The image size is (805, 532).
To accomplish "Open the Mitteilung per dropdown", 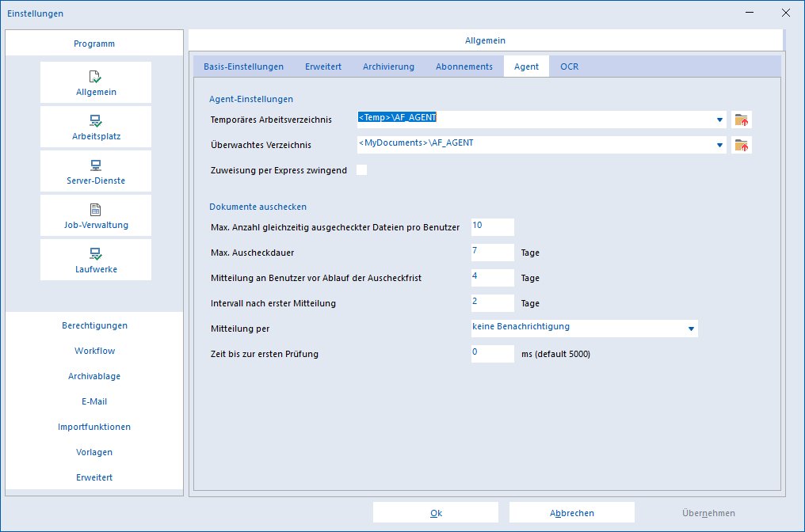I will tap(584, 329).
